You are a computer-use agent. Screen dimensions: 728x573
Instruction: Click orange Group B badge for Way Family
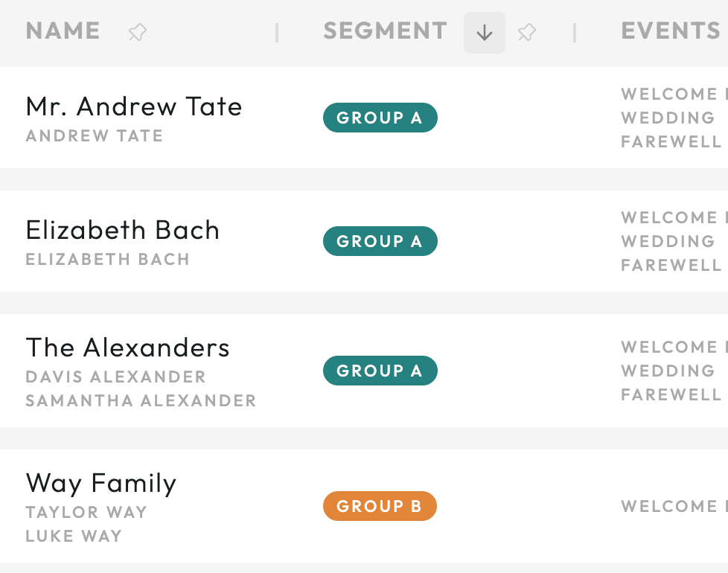(380, 506)
